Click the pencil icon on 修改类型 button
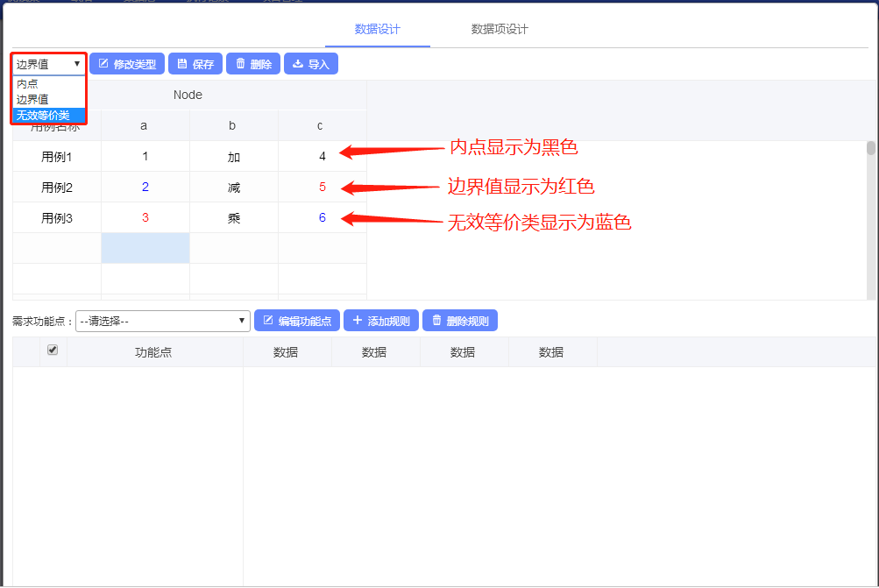This screenshot has height=588, width=879. click(x=103, y=64)
